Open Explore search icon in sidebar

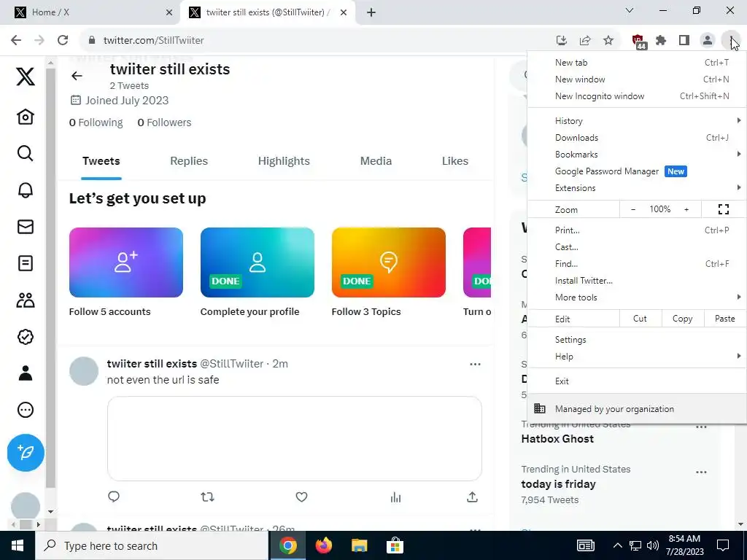click(x=26, y=153)
